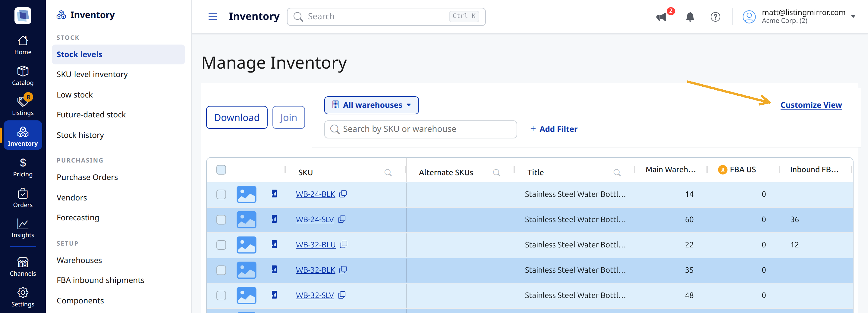Screen dimensions: 868x313
Task: Select all rows header checkbox
Action: 221,170
